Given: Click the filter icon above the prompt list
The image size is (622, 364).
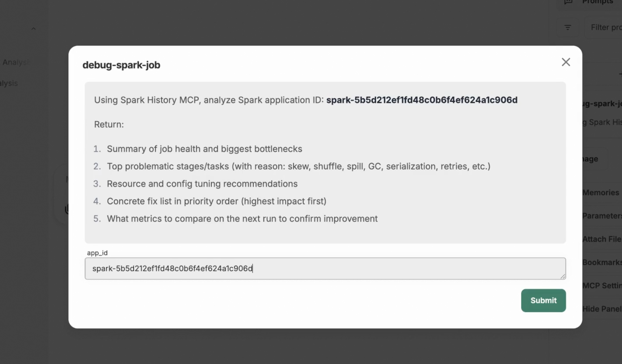Looking at the screenshot, I should point(568,27).
